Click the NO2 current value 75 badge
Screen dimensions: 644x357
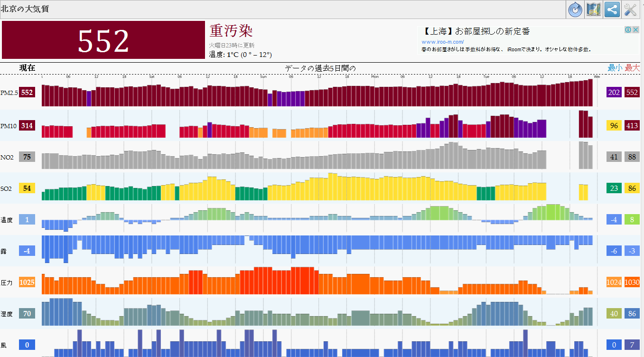pyautogui.click(x=27, y=157)
